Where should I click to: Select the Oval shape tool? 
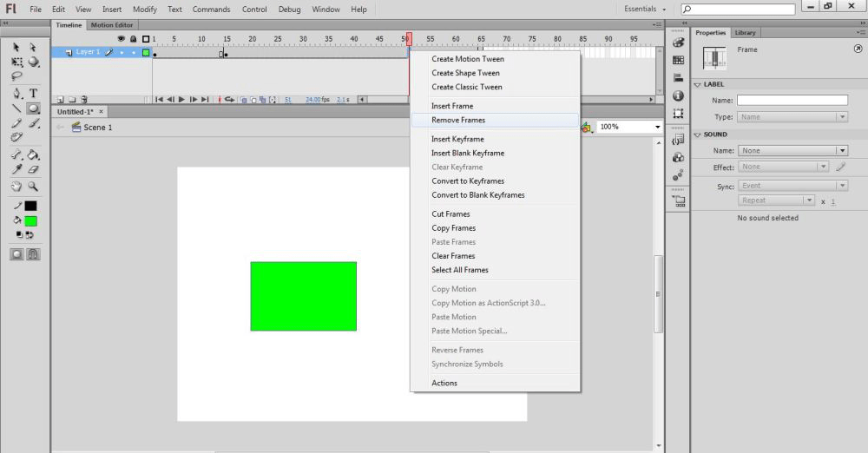[33, 108]
